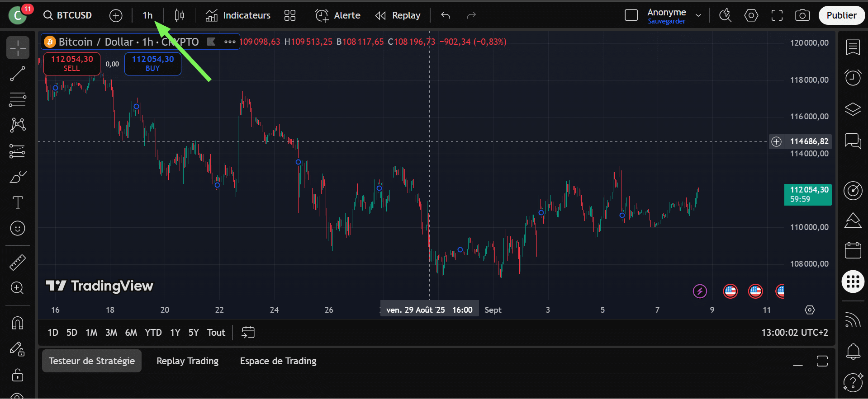Image resolution: width=868 pixels, height=399 pixels.
Task: Open the candlestick chart style selector
Action: coord(179,16)
